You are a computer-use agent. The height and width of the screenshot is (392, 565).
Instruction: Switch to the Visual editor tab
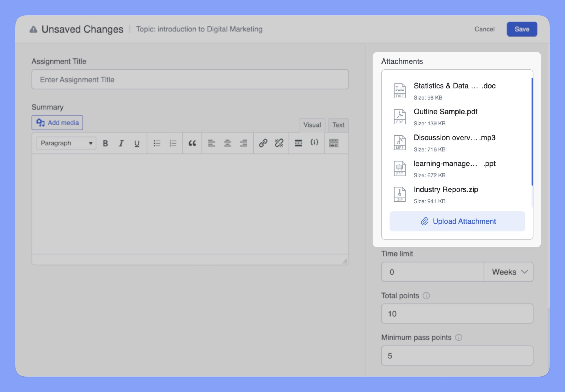(312, 125)
